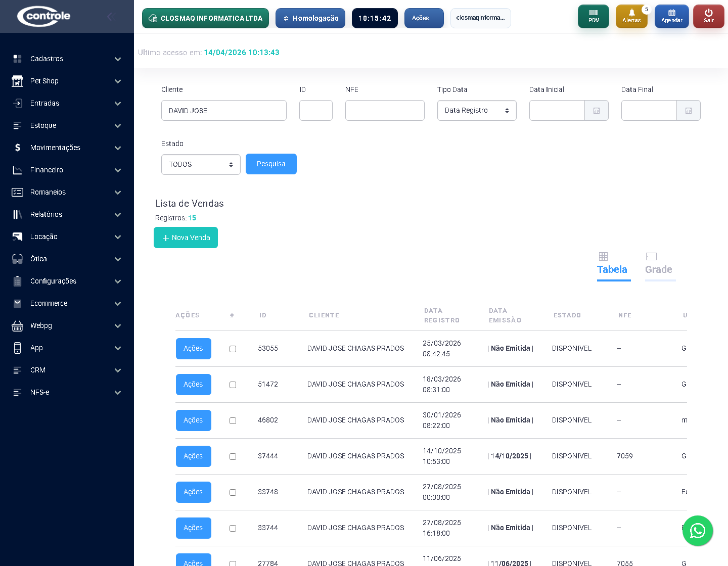This screenshot has width=728, height=566.
Task: Open the Alertas bell notifications
Action: 631,16
